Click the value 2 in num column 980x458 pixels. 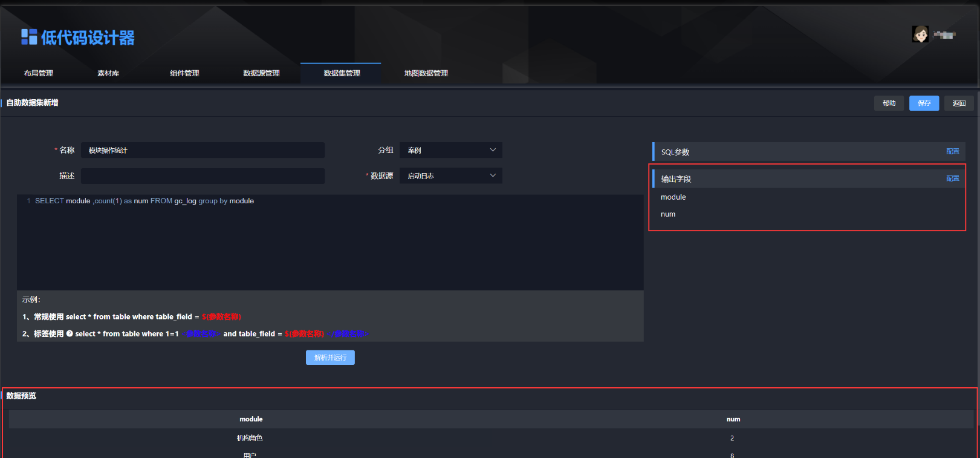(732, 438)
